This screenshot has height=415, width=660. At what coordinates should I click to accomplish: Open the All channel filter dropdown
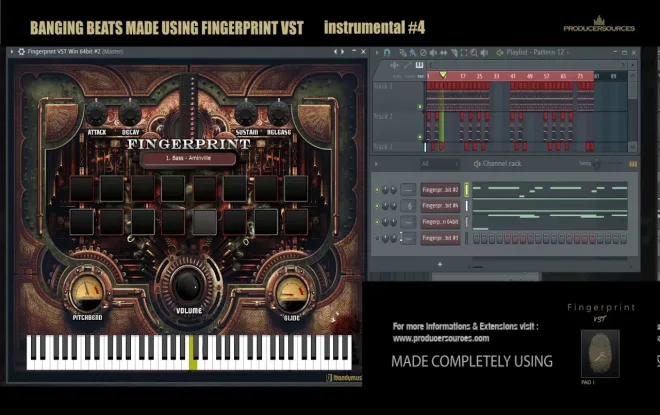439,164
